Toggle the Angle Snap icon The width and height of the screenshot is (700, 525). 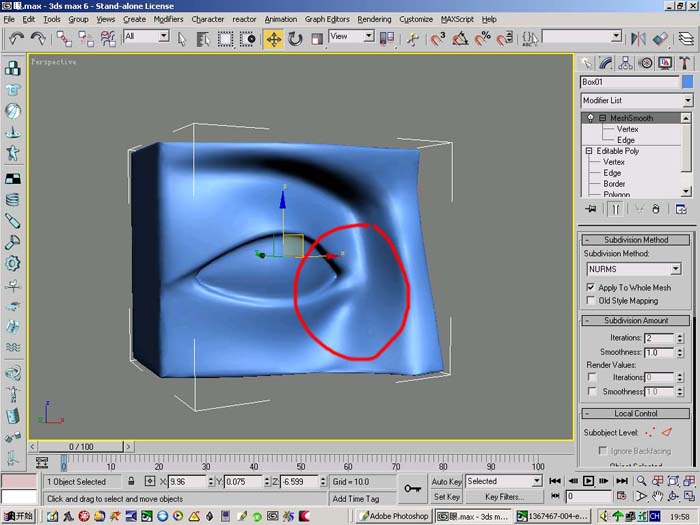coord(460,39)
